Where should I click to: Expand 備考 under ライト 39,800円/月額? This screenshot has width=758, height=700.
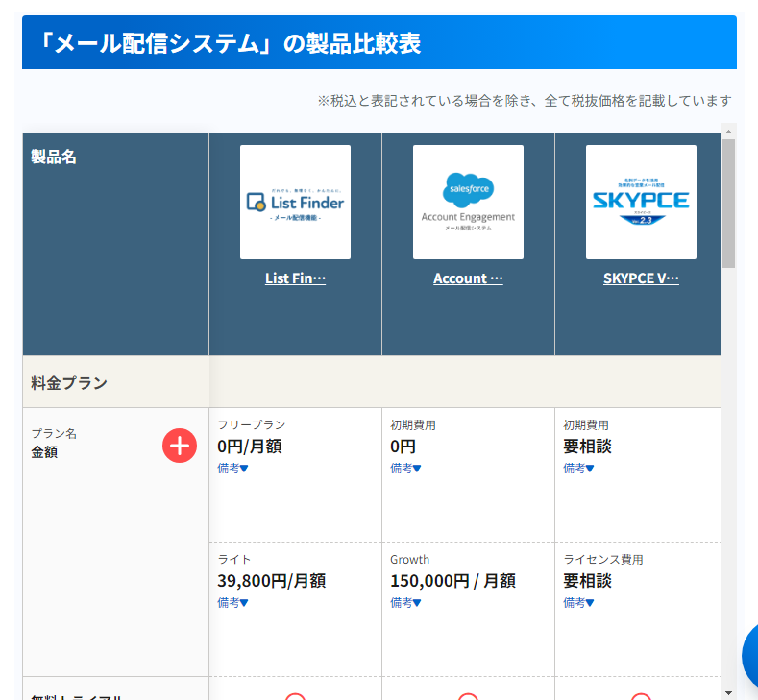[x=232, y=602]
